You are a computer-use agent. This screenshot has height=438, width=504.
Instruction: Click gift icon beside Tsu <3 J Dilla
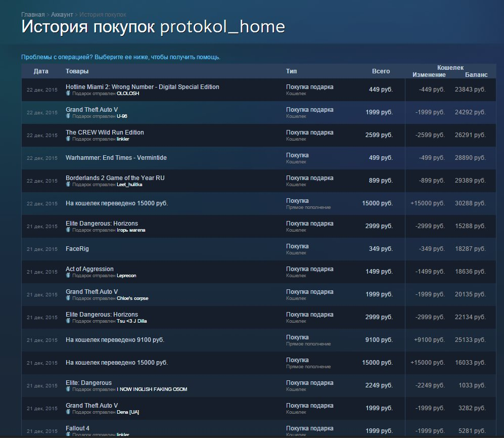[68, 321]
